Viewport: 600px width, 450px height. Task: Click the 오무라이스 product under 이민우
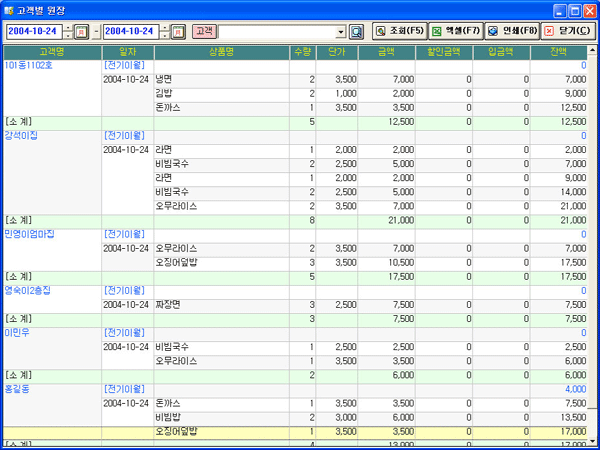(222, 361)
